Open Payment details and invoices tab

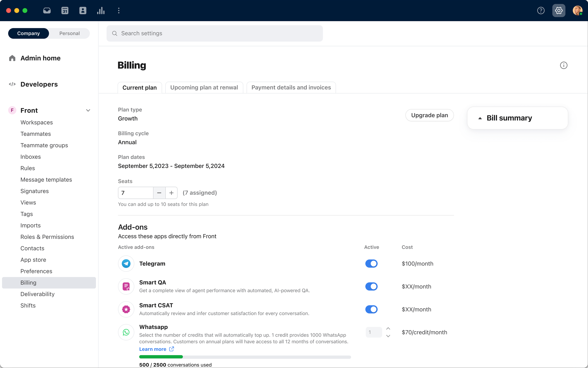tap(291, 88)
